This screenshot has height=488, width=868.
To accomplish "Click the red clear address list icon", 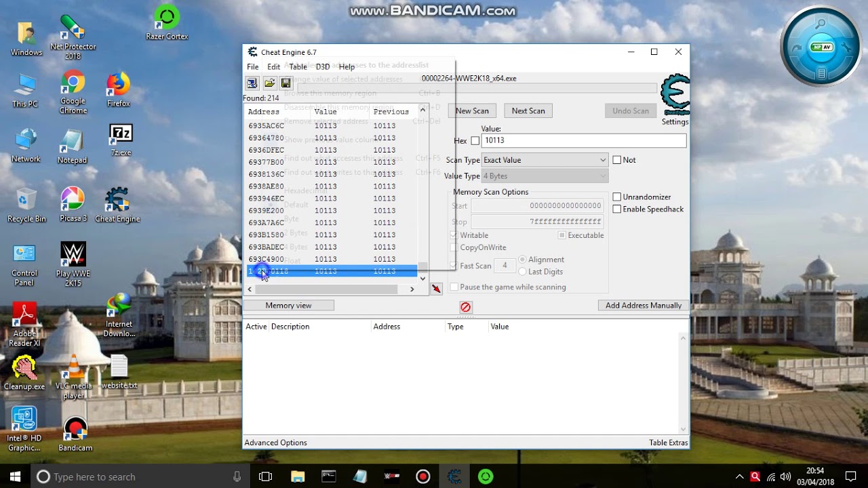I will tap(465, 307).
